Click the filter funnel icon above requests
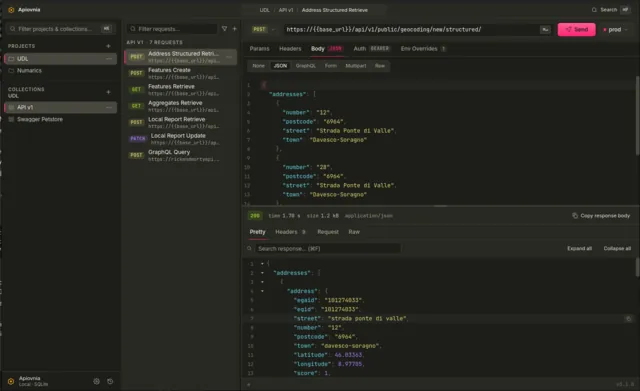Image resolution: width=640 pixels, height=391 pixels. click(224, 29)
